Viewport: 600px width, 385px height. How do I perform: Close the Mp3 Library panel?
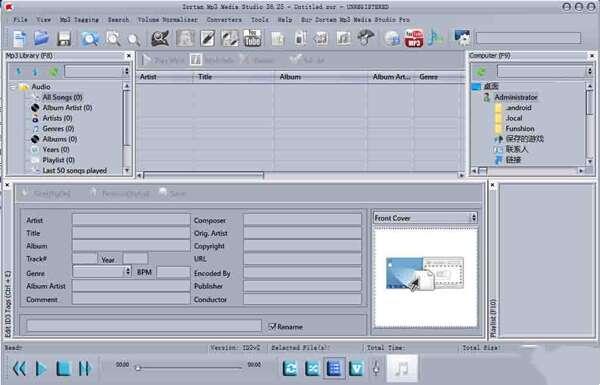(129, 56)
